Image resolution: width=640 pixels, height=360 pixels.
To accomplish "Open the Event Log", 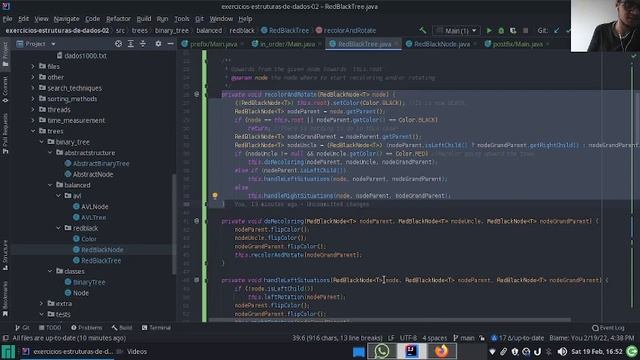I will click(x=608, y=328).
